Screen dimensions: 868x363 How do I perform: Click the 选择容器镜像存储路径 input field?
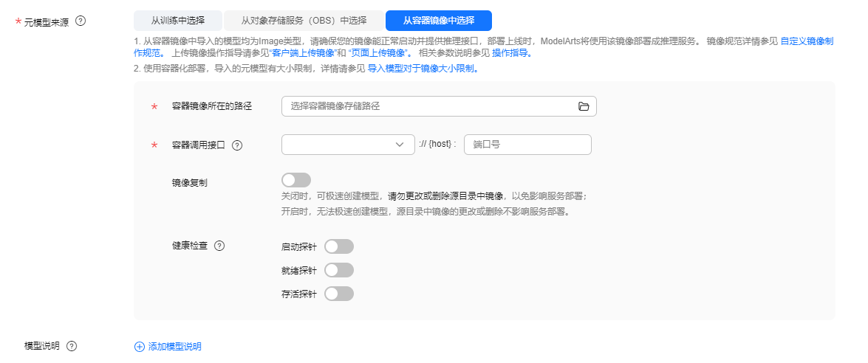[439, 106]
